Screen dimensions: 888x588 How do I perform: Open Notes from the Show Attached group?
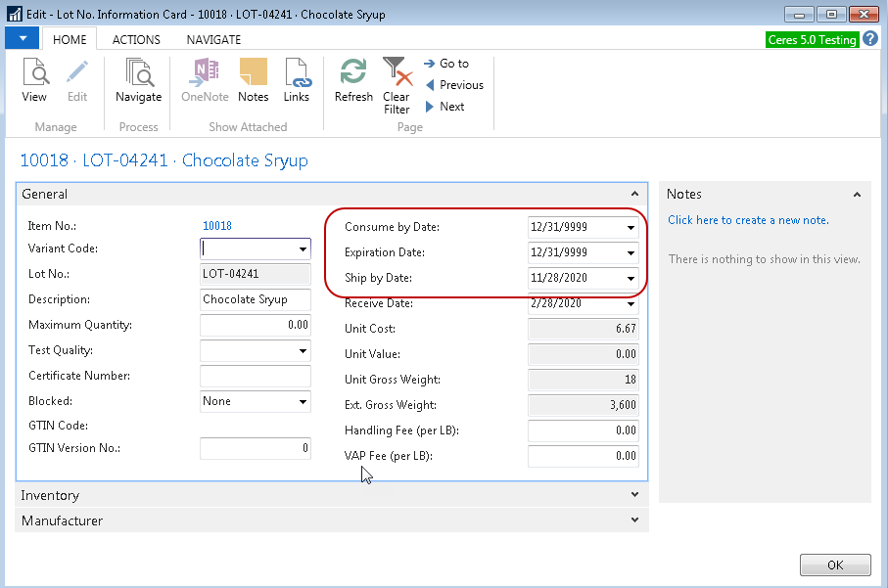click(x=253, y=80)
